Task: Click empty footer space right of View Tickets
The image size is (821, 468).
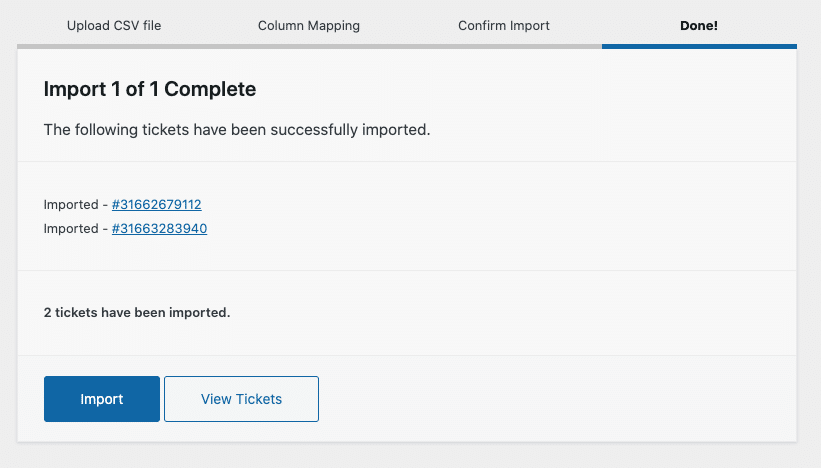Action: (560, 399)
